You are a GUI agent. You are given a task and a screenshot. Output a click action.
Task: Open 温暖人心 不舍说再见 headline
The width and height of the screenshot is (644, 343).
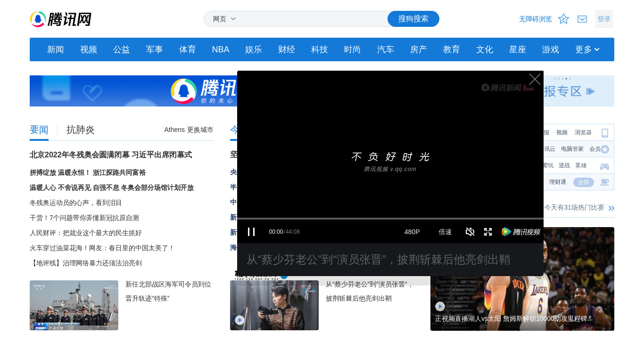[x=112, y=188]
